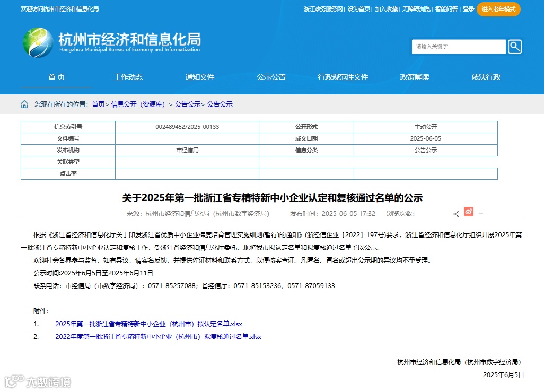Click the welcome text 欢迎访问杭州市经济和信息化局
Image resolution: width=544 pixels, height=392 pixels.
[60, 9]
